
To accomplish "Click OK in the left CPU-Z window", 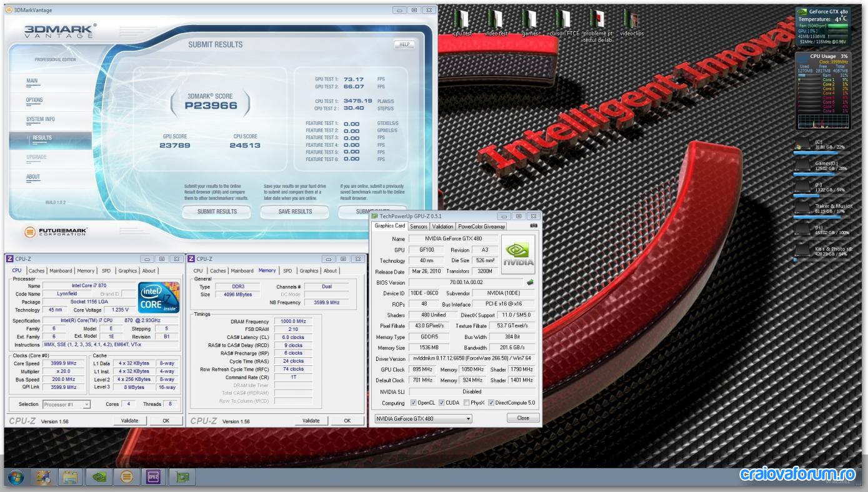I will tap(166, 421).
